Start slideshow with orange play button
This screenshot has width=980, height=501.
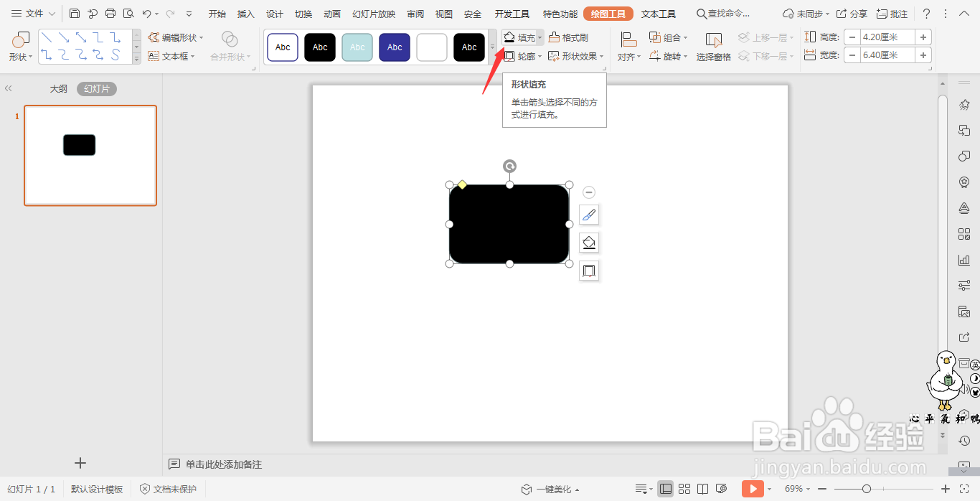(753, 489)
